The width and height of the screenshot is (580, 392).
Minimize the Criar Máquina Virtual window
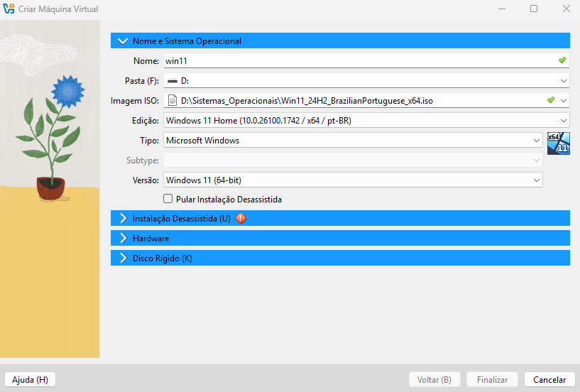click(502, 9)
